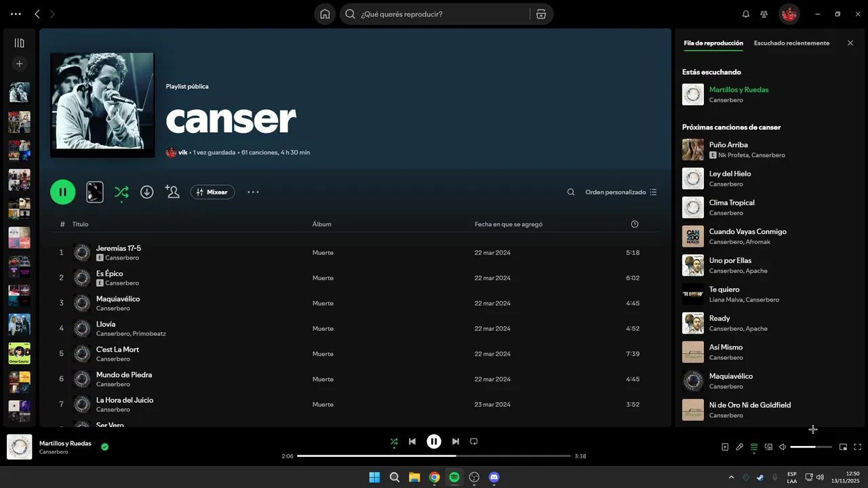Open notifications bell

(x=746, y=14)
